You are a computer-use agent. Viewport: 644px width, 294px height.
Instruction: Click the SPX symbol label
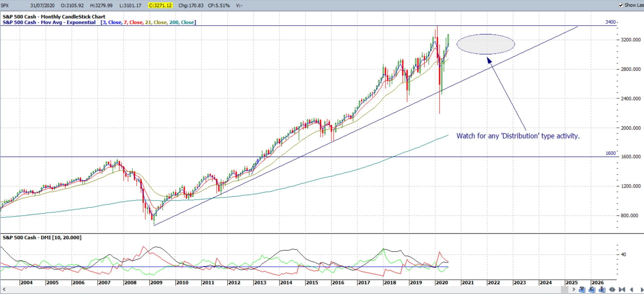point(5,5)
